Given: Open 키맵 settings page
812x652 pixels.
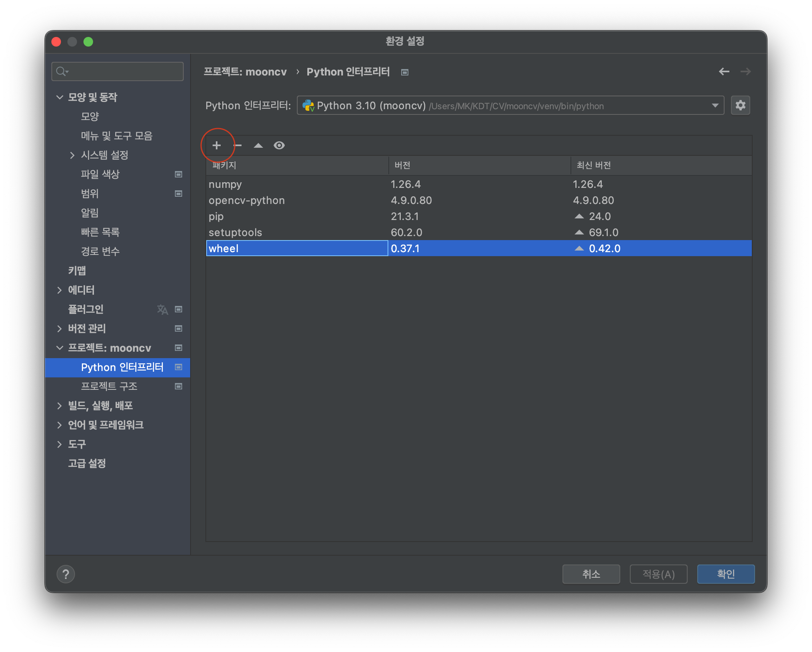Looking at the screenshot, I should tap(77, 271).
